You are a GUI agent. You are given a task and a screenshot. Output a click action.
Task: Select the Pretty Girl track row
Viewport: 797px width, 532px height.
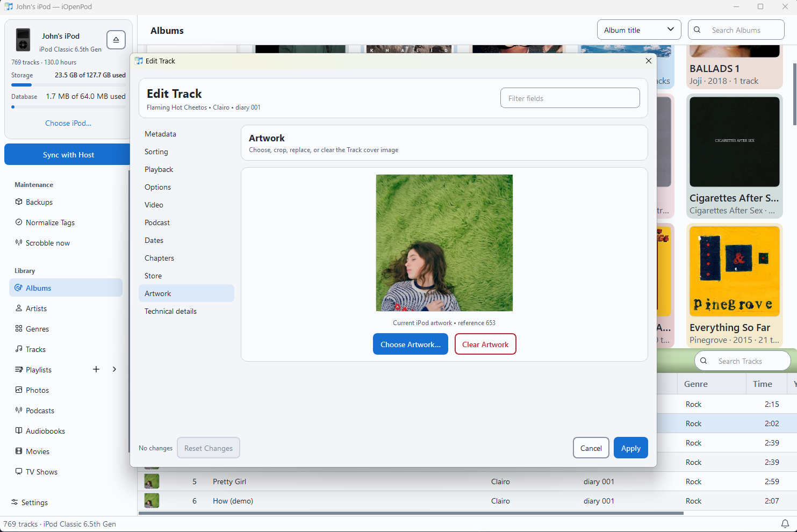pos(467,481)
